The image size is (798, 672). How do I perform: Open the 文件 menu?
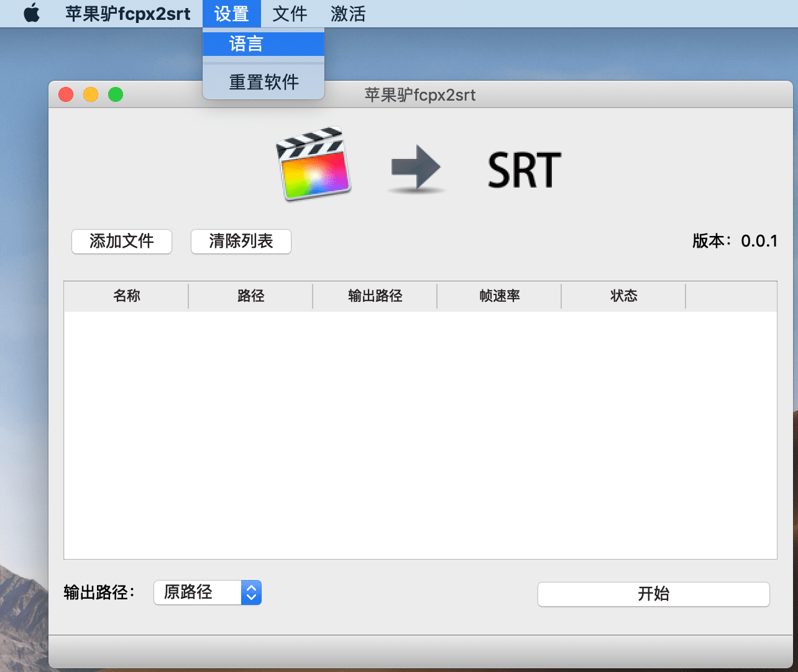(x=290, y=14)
